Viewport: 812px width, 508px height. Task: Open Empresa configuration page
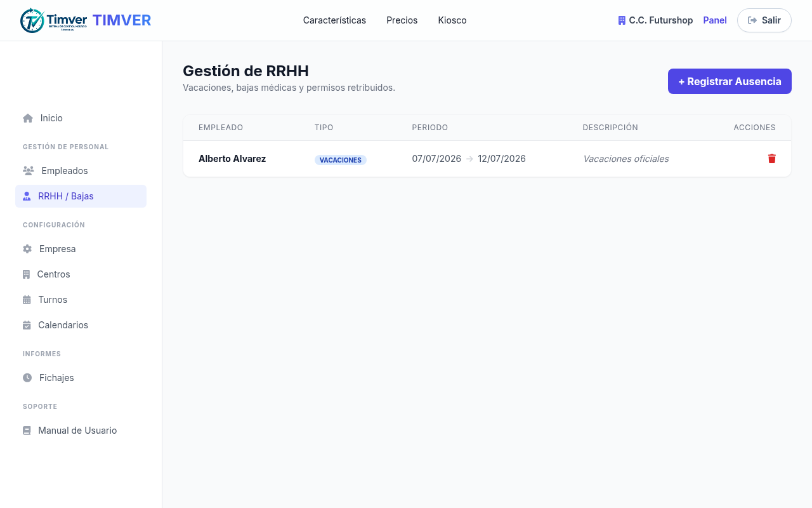[81, 249]
